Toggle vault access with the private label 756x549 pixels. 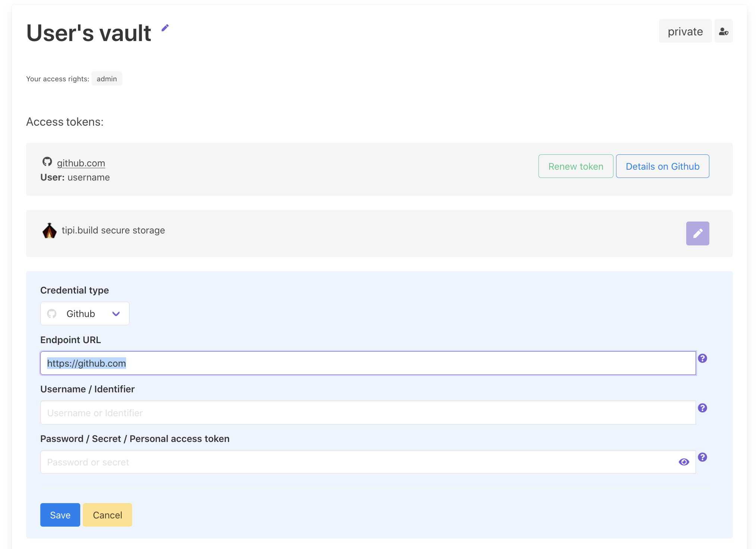tap(685, 31)
